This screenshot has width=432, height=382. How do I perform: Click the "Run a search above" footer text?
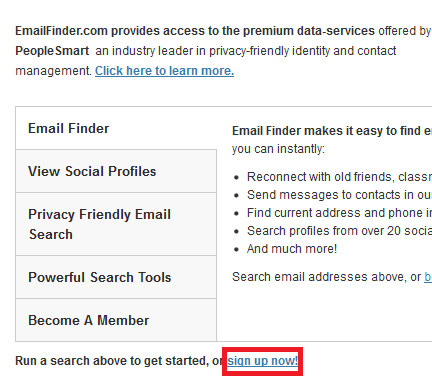pos(120,361)
